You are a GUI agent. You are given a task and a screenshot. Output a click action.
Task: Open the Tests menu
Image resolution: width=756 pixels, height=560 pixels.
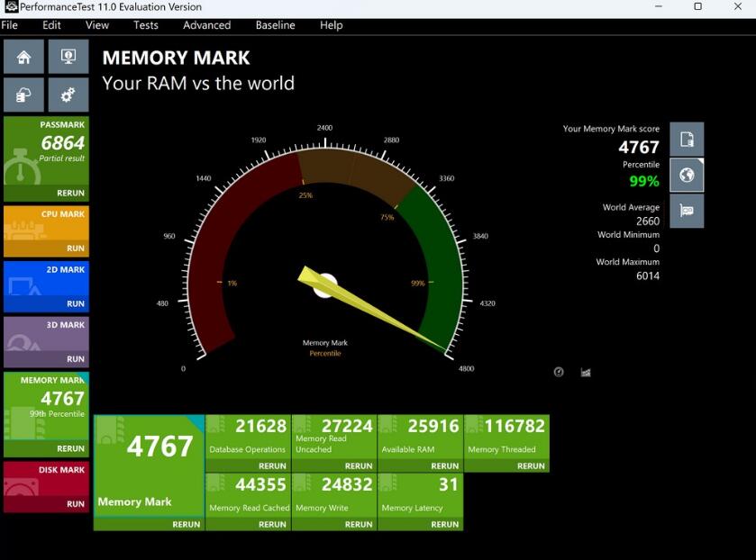[x=145, y=25]
